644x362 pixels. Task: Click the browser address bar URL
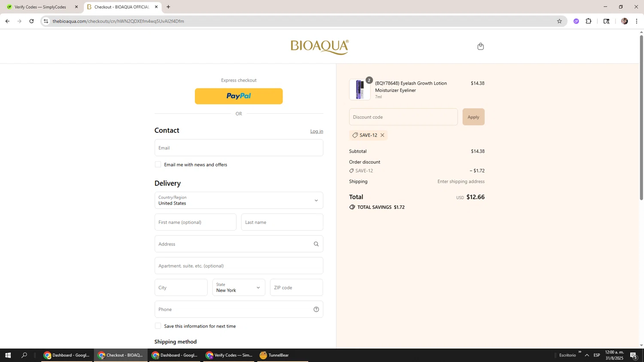point(118,21)
